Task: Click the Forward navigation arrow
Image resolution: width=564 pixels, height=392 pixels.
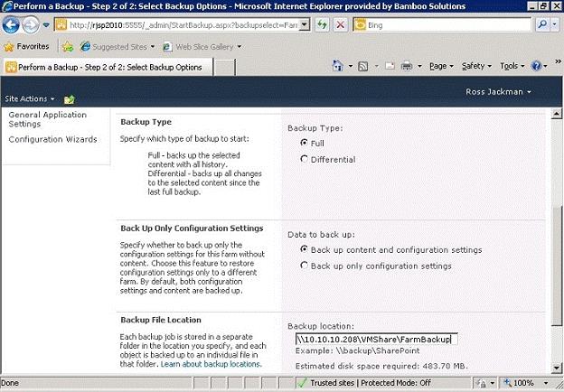Action: (x=31, y=25)
